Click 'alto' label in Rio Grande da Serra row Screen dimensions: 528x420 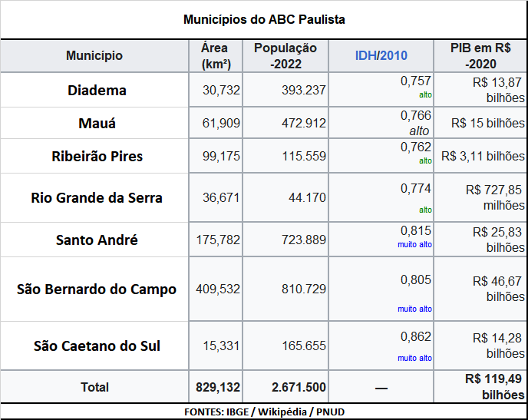(425, 210)
